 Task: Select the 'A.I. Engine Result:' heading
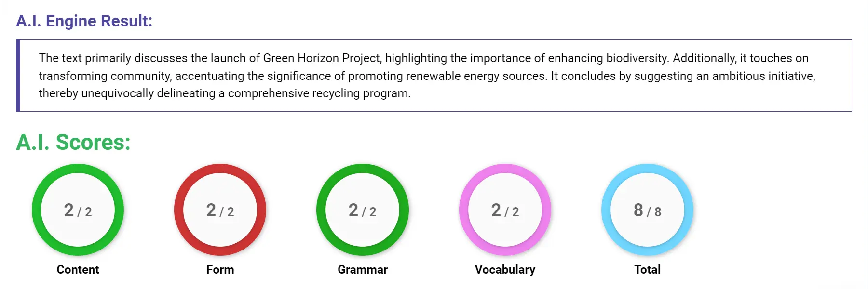point(84,21)
